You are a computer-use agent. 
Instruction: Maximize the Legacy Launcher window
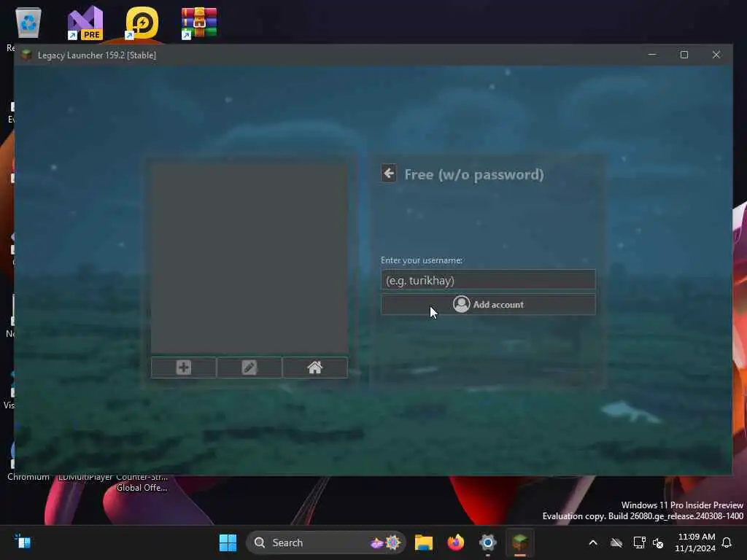[684, 55]
